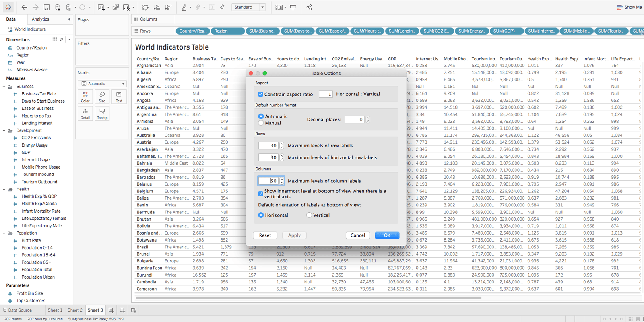Select the Sheet 3 tab
644x322 pixels.
point(95,310)
